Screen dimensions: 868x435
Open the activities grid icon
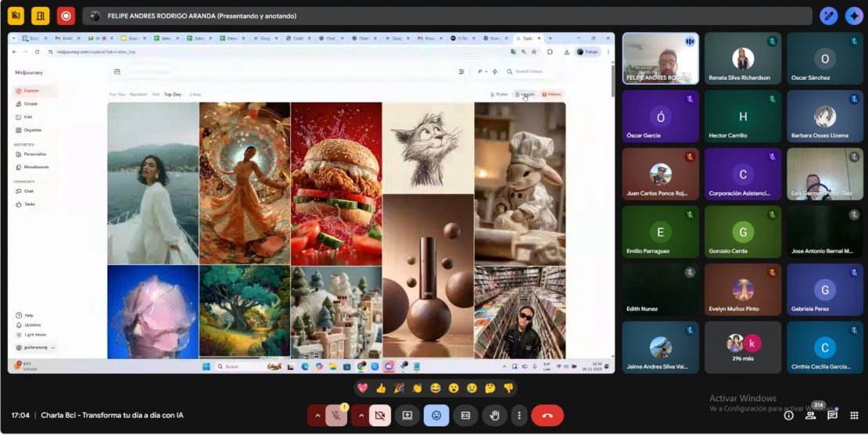(x=854, y=415)
